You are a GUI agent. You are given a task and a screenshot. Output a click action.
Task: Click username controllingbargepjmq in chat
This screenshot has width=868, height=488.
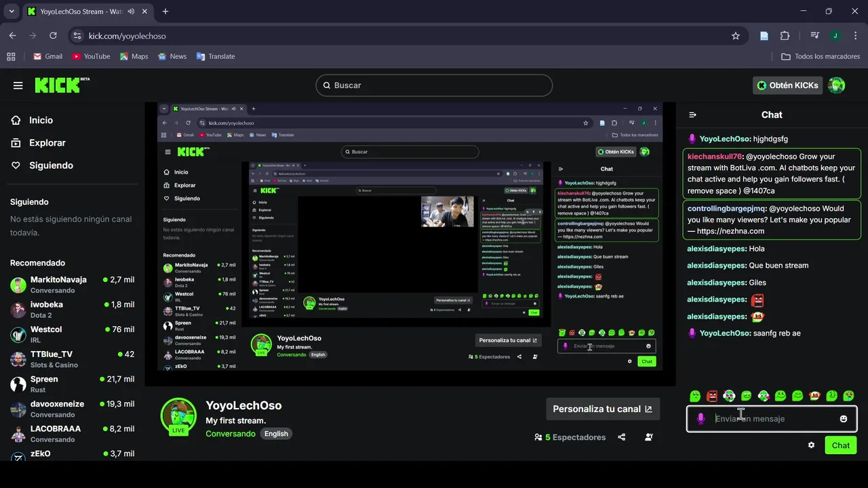point(726,209)
